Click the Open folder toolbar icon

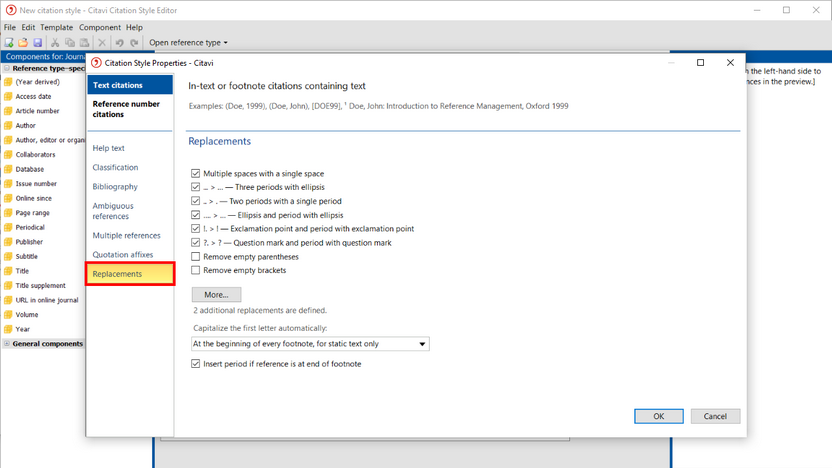coord(23,42)
